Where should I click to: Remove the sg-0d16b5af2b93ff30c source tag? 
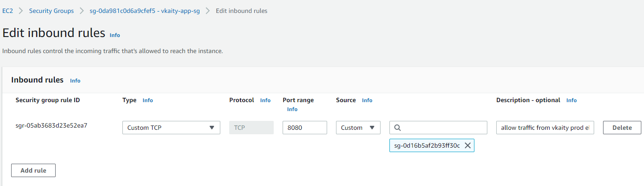(467, 145)
